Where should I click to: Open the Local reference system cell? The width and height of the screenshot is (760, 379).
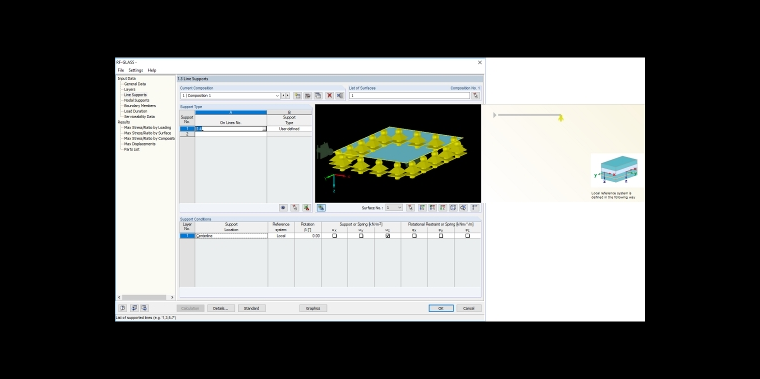point(281,236)
